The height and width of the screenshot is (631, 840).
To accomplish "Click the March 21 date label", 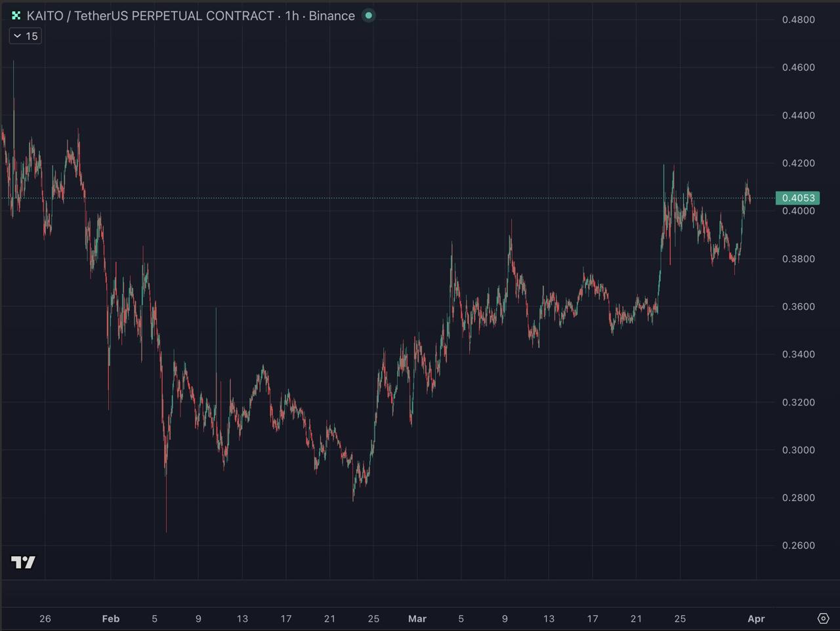I will tap(636, 619).
